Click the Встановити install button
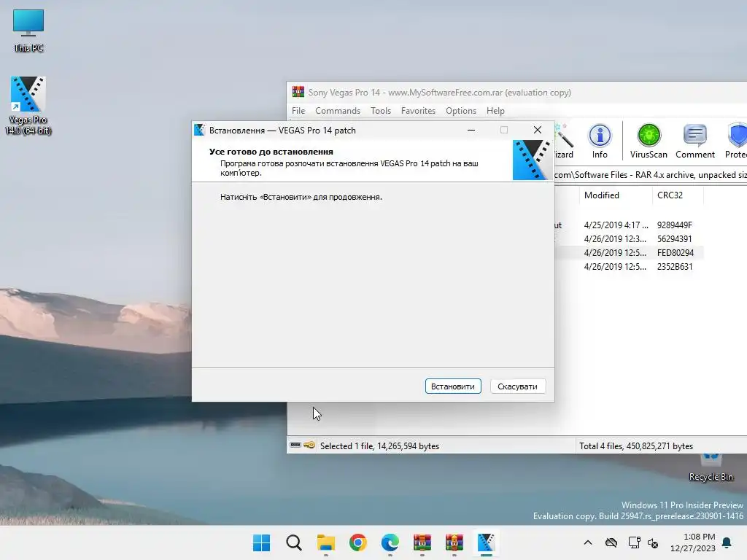Screen dimensions: 747x560 452,386
